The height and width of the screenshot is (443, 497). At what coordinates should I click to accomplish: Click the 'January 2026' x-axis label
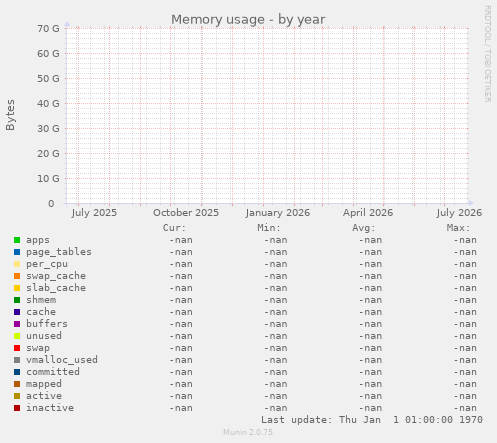(278, 213)
